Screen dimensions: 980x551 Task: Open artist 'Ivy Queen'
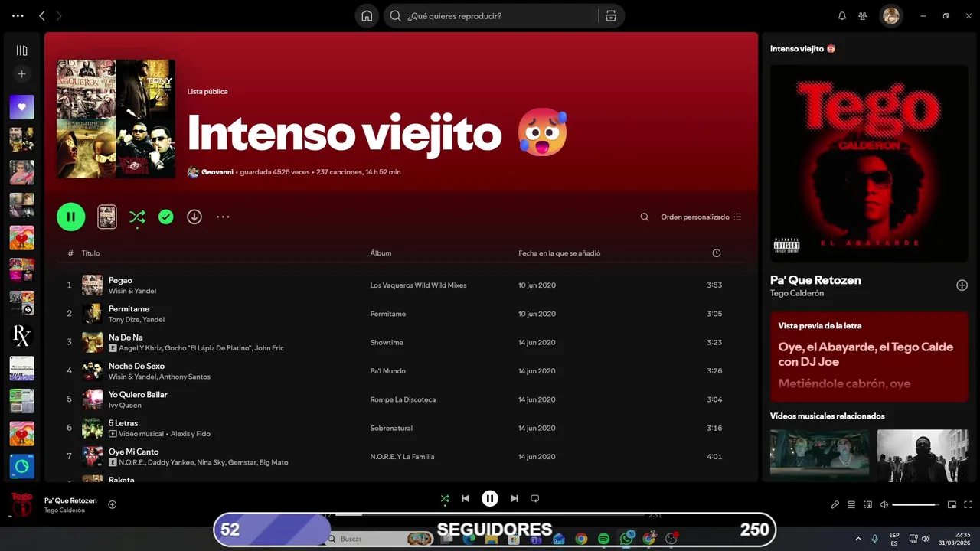click(x=125, y=405)
